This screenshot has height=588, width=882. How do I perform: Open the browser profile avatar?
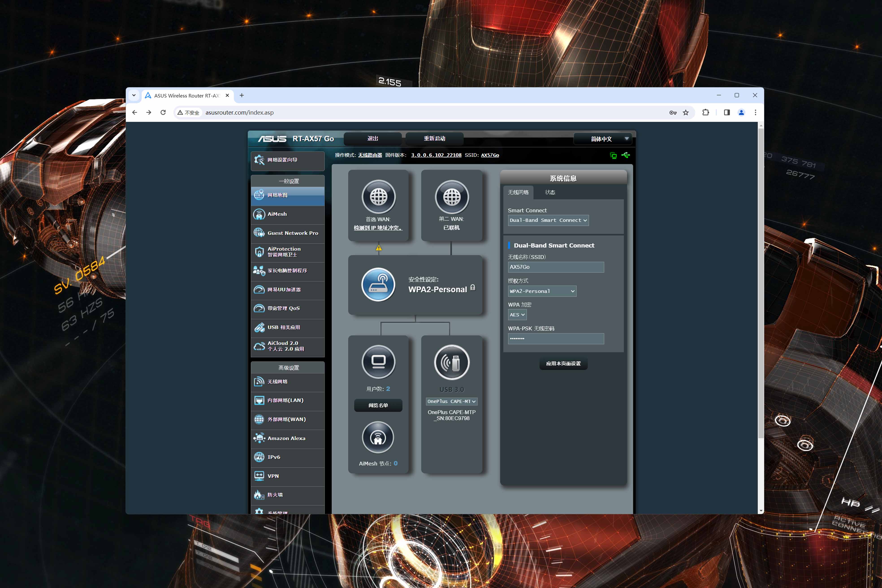tap(741, 112)
